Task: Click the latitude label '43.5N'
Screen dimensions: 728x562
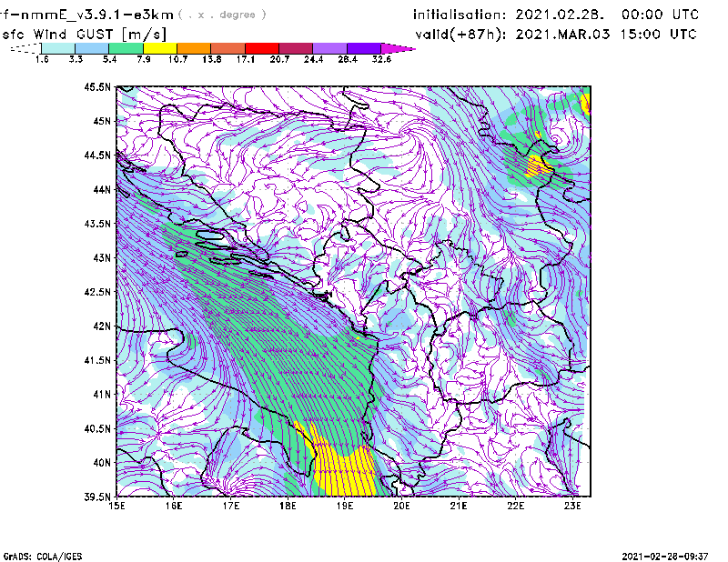Action: coord(97,224)
